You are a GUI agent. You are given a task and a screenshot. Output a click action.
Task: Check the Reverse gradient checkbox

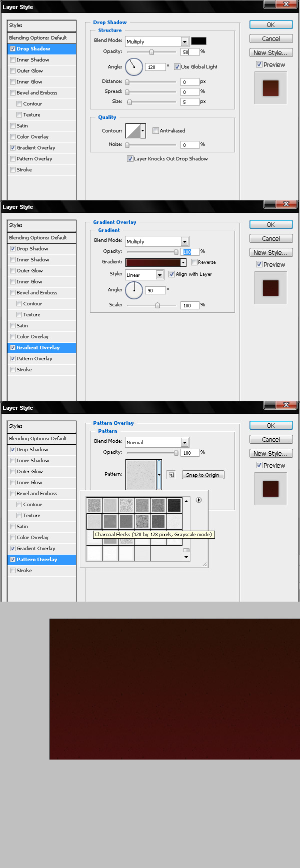pos(194,262)
